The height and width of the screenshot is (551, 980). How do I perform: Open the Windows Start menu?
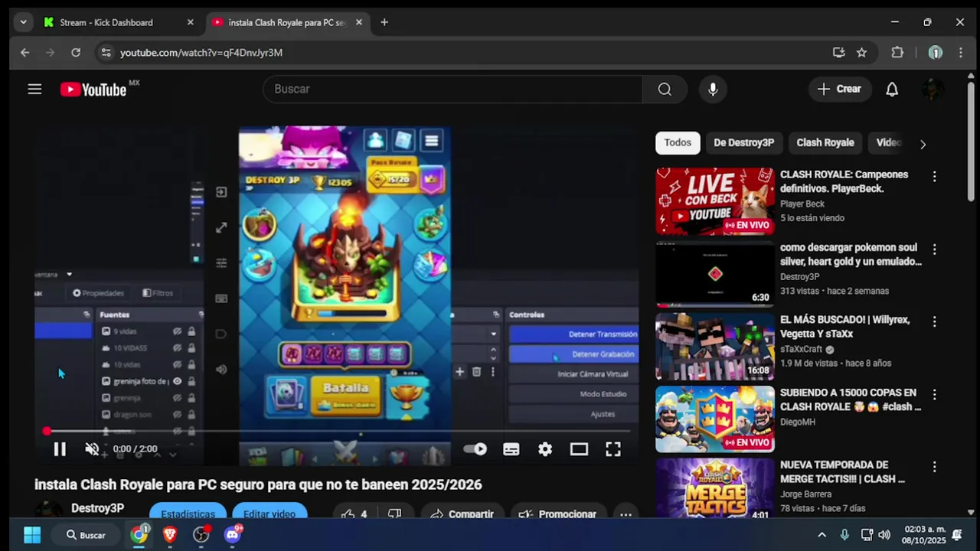[32, 535]
